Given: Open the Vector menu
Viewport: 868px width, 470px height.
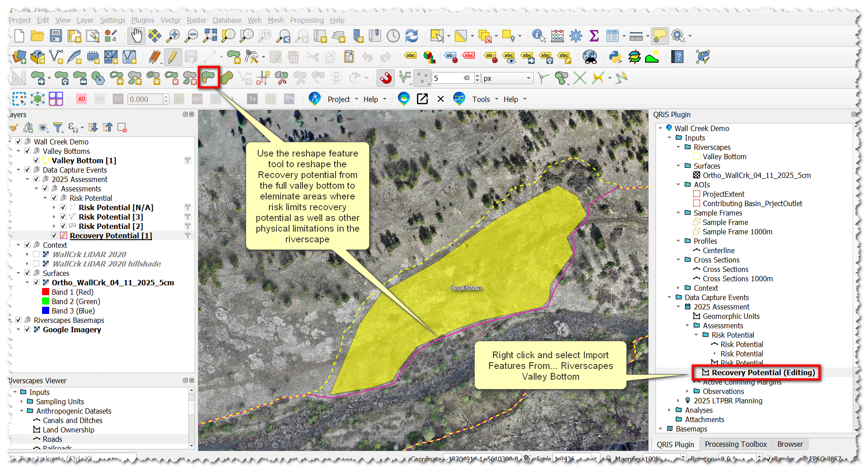Looking at the screenshot, I should pos(170,20).
